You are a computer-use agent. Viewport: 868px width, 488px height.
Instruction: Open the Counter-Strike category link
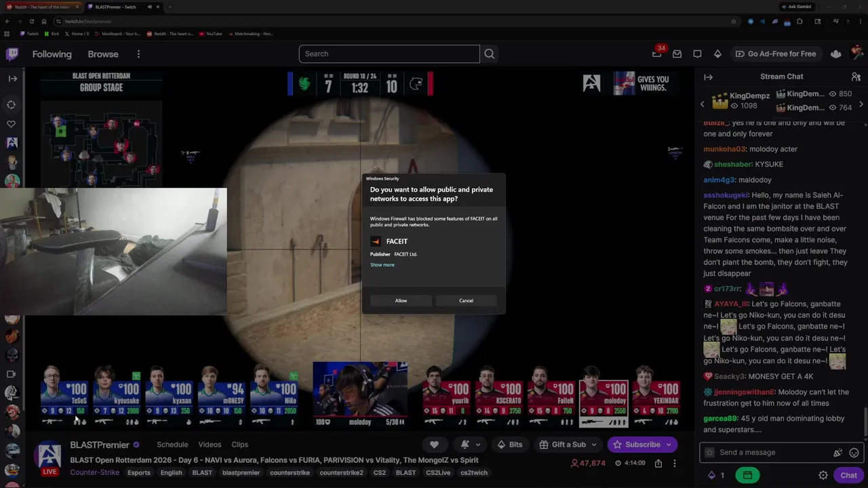(x=95, y=472)
